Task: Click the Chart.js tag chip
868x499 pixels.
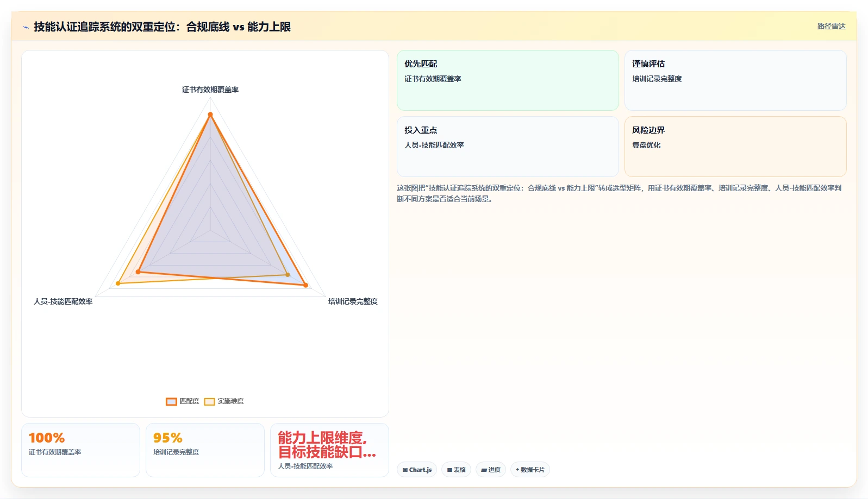Action: pos(417,470)
